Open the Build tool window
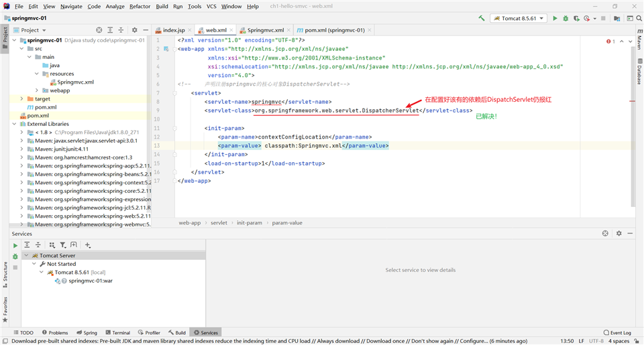Image resolution: width=644 pixels, height=345 pixels. point(177,333)
